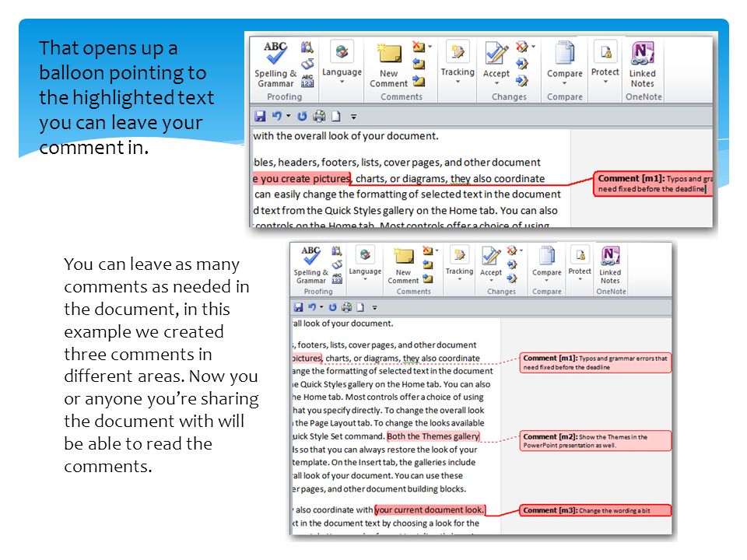Open the Reject dropdown arrow in the top ribbon
Viewport: 747px width, 560px height.
click(x=533, y=47)
